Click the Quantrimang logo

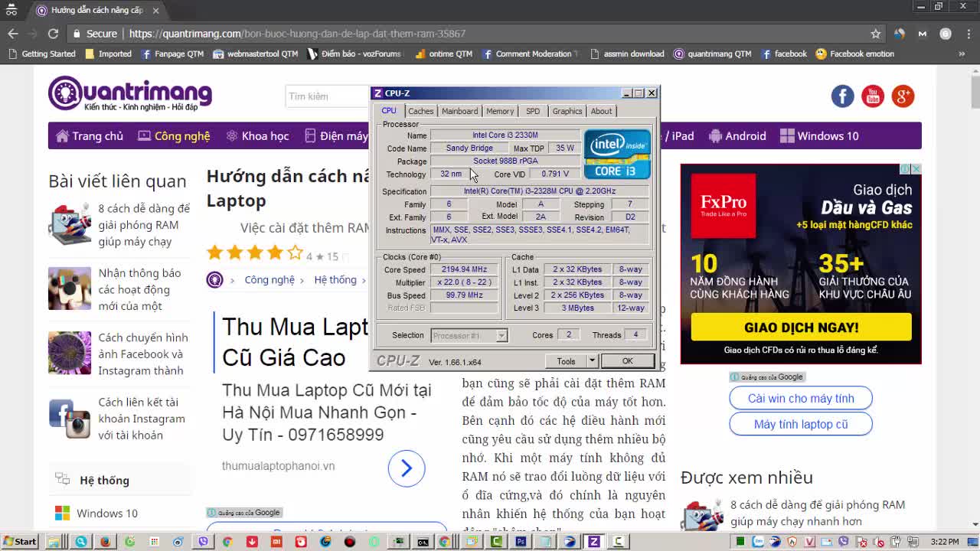tap(130, 94)
